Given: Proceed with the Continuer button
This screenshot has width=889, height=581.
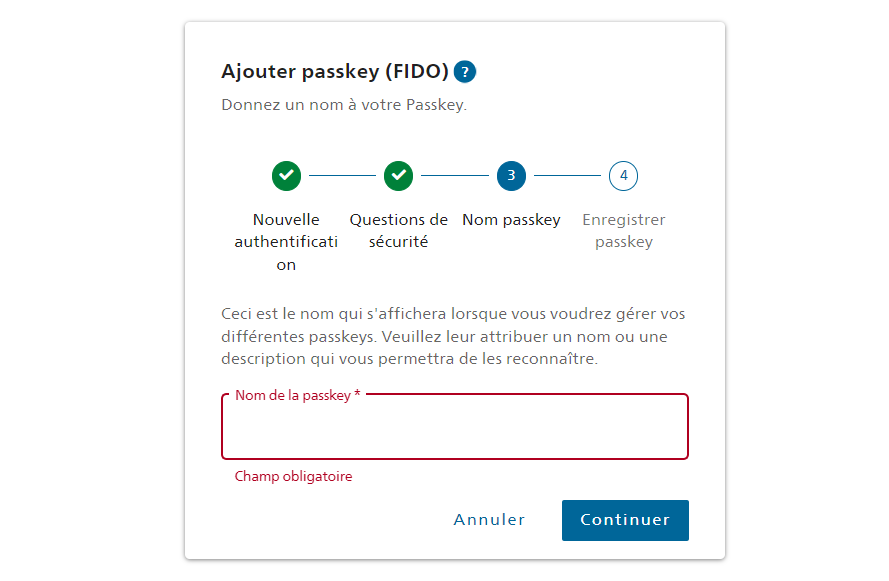Looking at the screenshot, I should [x=625, y=520].
